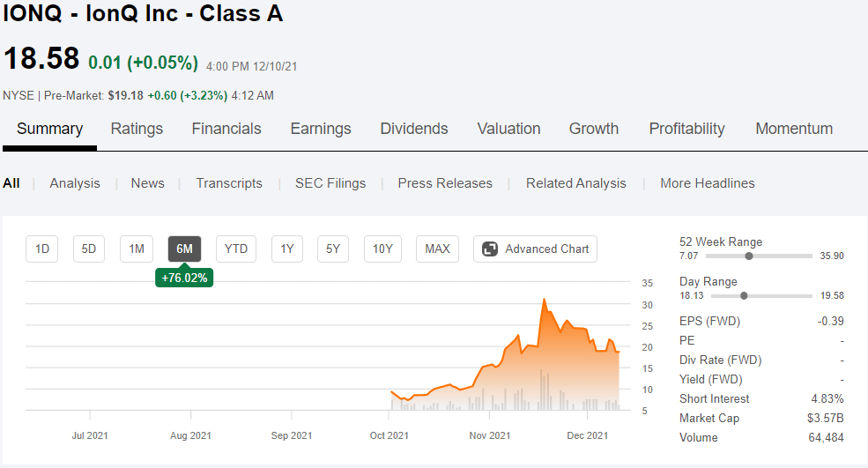Image resolution: width=868 pixels, height=468 pixels.
Task: View the Valuation tab
Action: coord(508,129)
